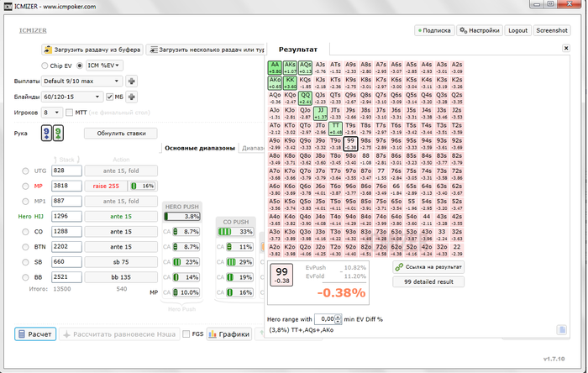The width and height of the screenshot is (588, 373).
Task: Click the UTG stack field 828
Action: [x=66, y=171]
